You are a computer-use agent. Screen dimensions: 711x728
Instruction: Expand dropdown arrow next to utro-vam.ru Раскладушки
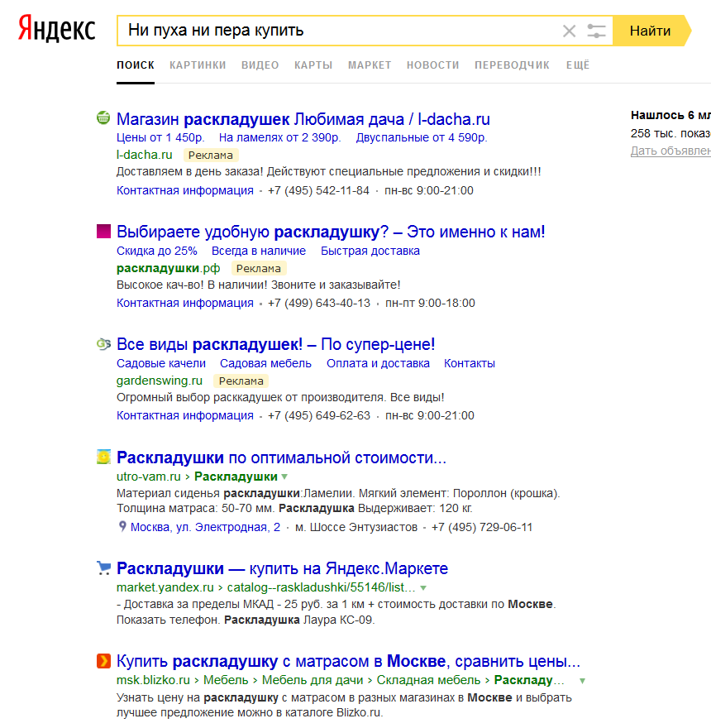point(284,477)
